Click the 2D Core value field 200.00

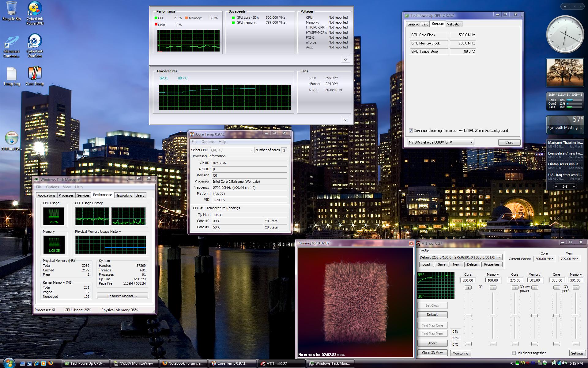pos(468,280)
